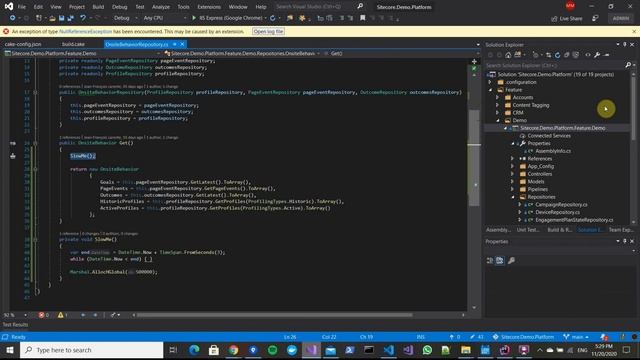Click the warning count icon below the editor

point(62,315)
